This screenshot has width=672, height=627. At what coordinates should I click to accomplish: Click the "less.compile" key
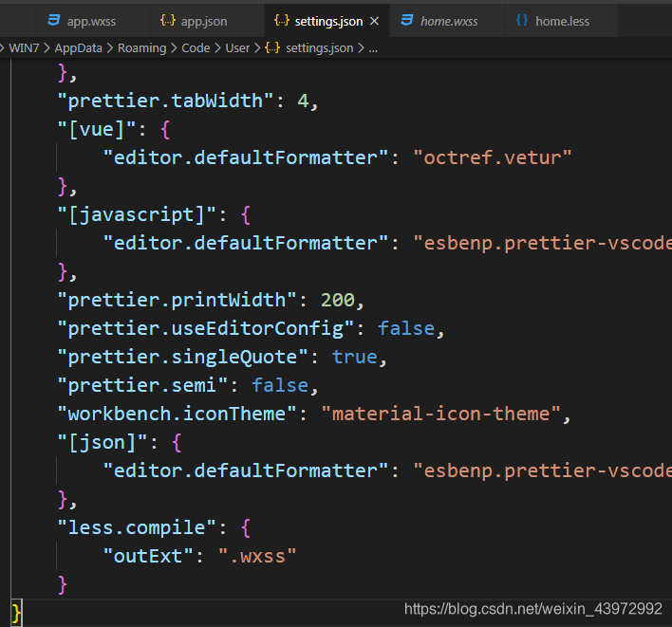137,527
